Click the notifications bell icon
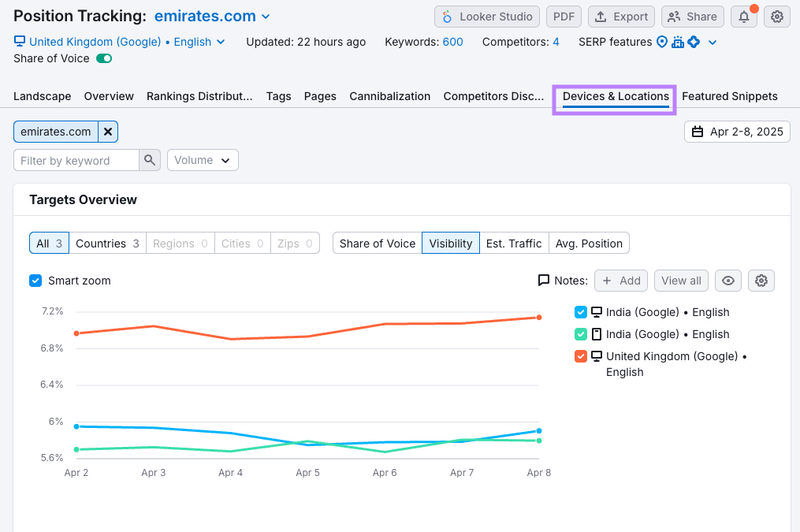 click(744, 17)
